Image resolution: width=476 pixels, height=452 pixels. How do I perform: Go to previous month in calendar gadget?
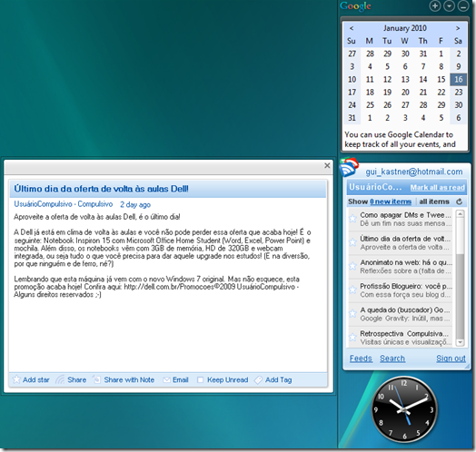(352, 28)
